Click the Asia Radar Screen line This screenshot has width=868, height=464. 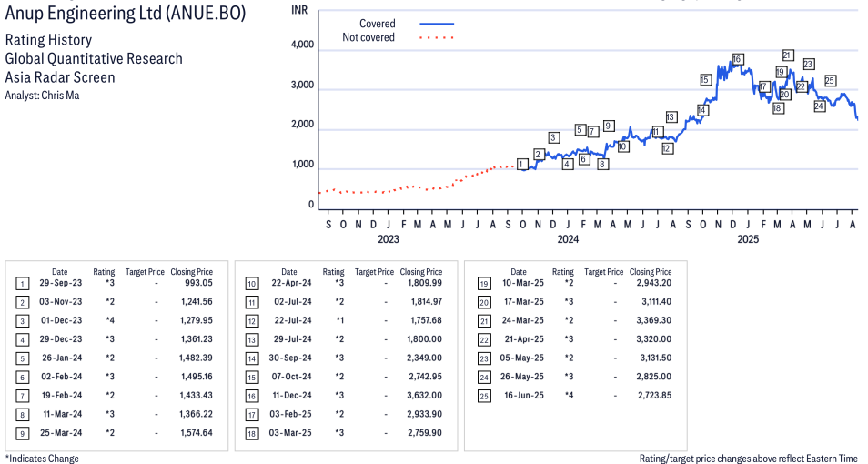(60, 77)
